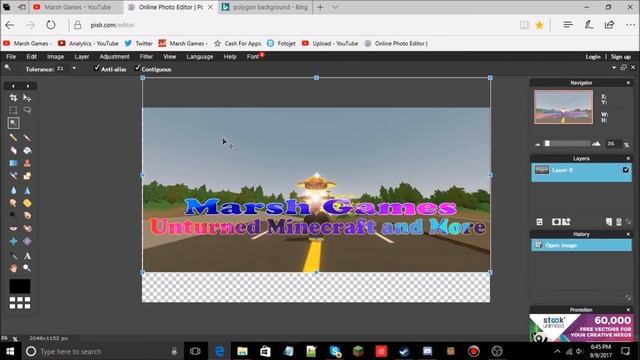Close the Promotion panel
The height and width of the screenshot is (360, 640).
click(628, 310)
